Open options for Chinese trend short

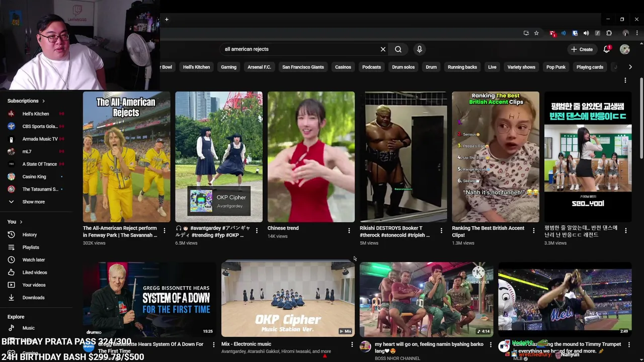(x=349, y=231)
